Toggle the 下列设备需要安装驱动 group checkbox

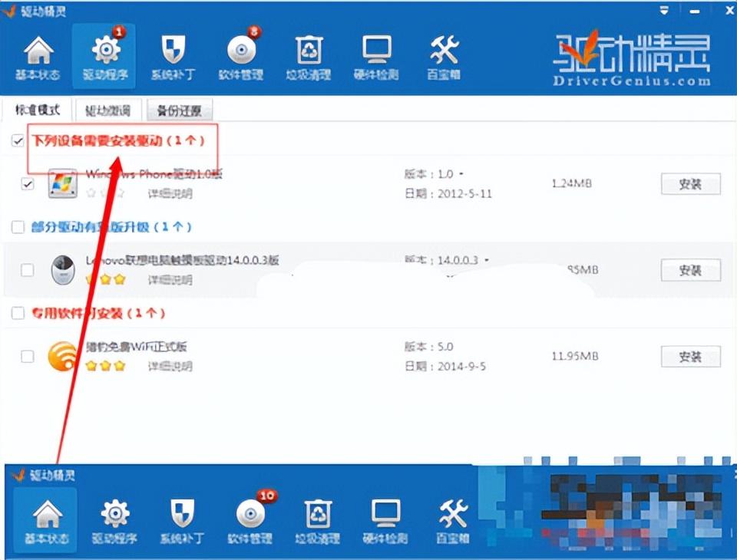[x=18, y=140]
